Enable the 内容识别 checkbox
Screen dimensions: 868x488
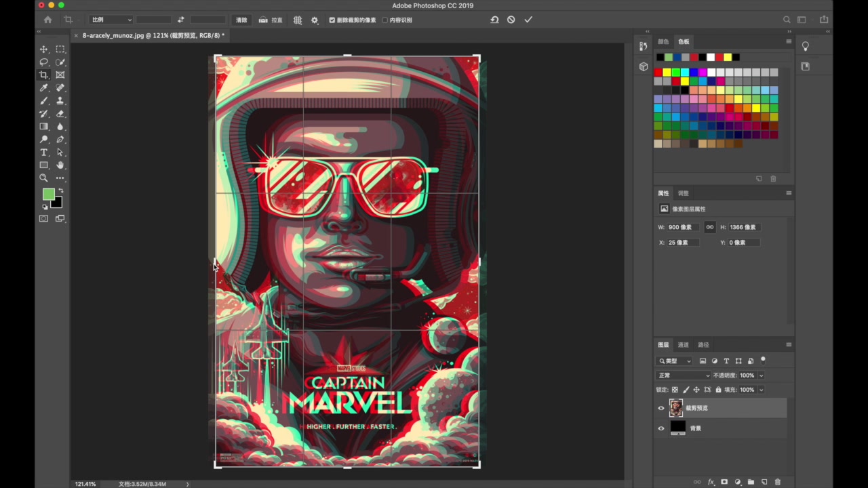385,20
